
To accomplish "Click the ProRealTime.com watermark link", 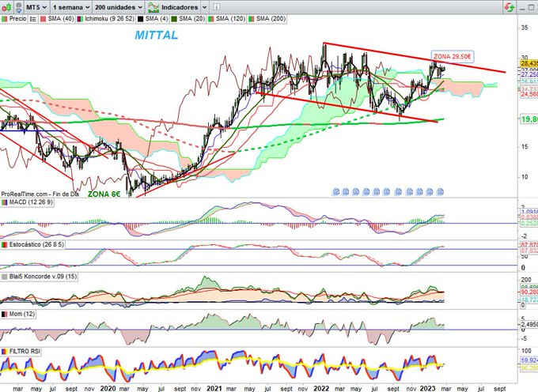I will [40, 194].
